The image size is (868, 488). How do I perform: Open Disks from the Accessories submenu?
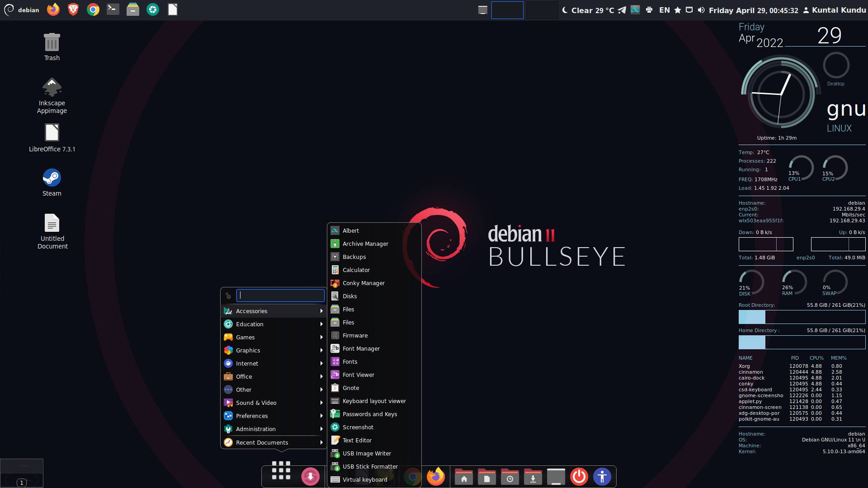point(374,296)
